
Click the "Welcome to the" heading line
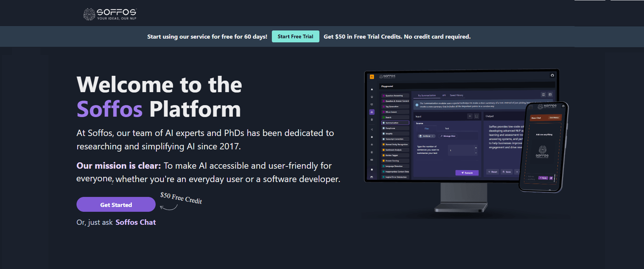tap(159, 85)
